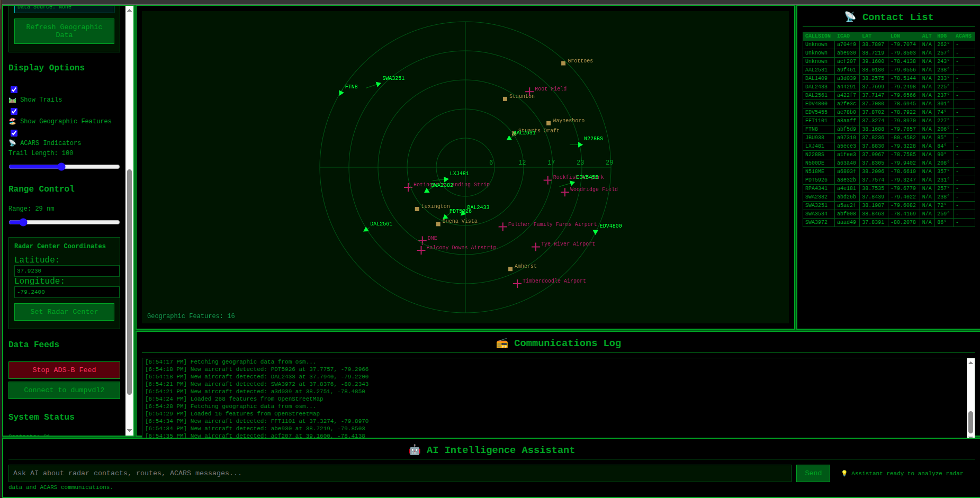This screenshot has height=498, width=980.
Task: Click the DAL2561 aircraft triangle
Action: pos(366,229)
